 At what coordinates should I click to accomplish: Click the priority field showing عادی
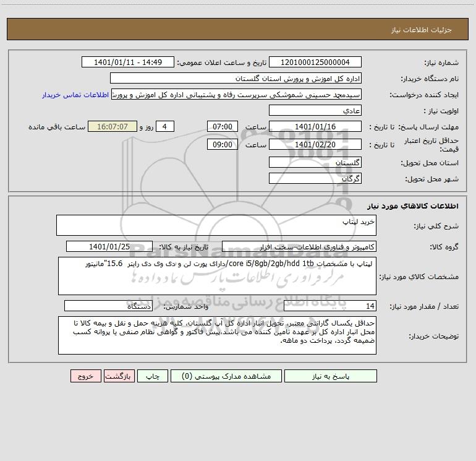coord(315,110)
